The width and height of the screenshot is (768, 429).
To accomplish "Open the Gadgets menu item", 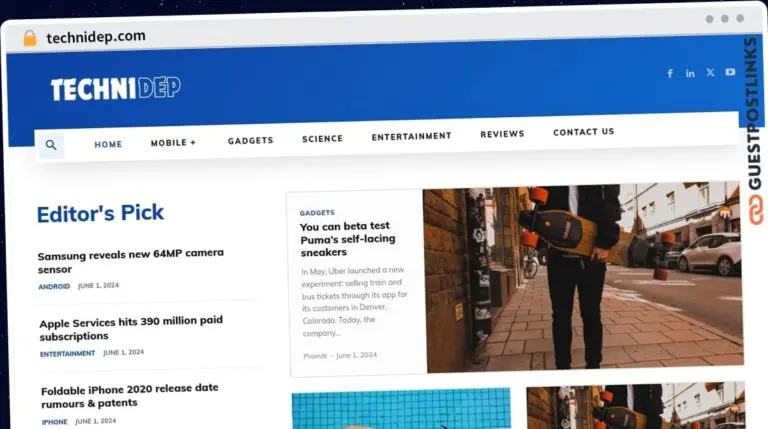I will (x=250, y=141).
